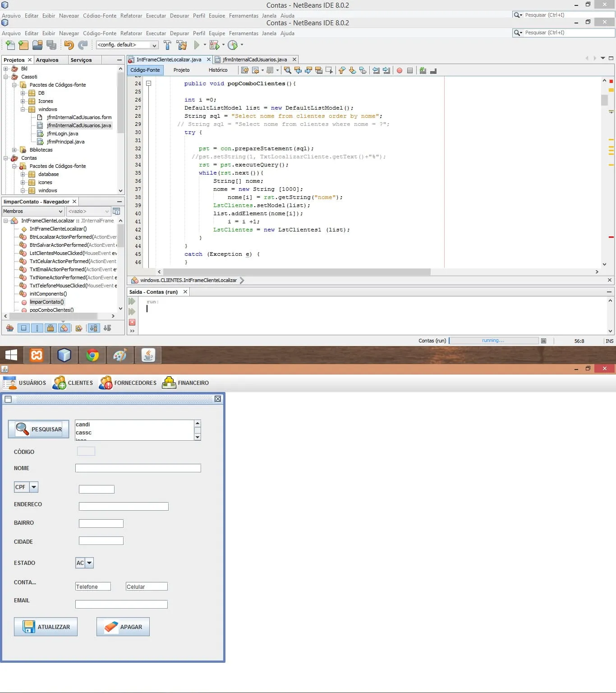Screen dimensions: 616x693
Task: Expand the Bibliotecas tree node
Action: (14, 150)
